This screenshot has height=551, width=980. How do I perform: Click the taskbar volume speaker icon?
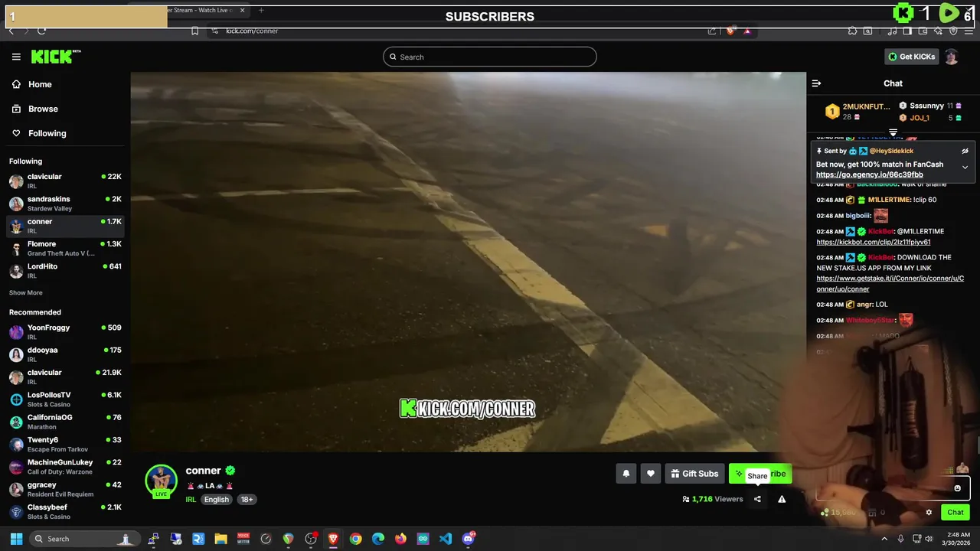click(x=929, y=539)
